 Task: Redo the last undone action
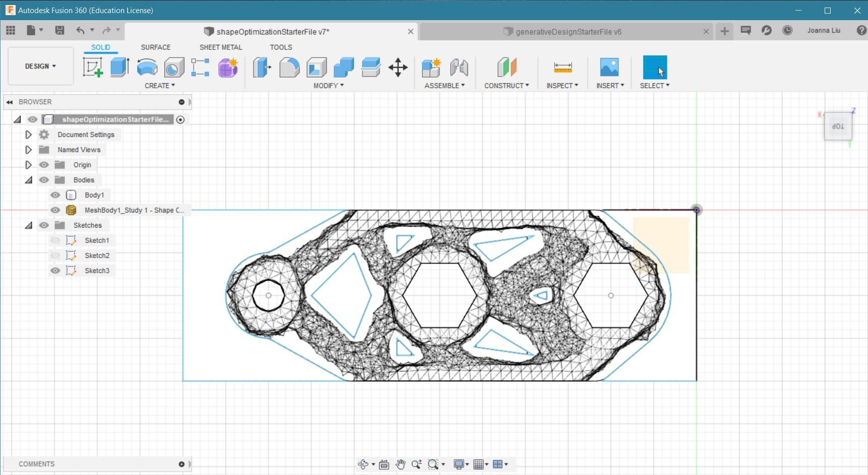tap(106, 30)
